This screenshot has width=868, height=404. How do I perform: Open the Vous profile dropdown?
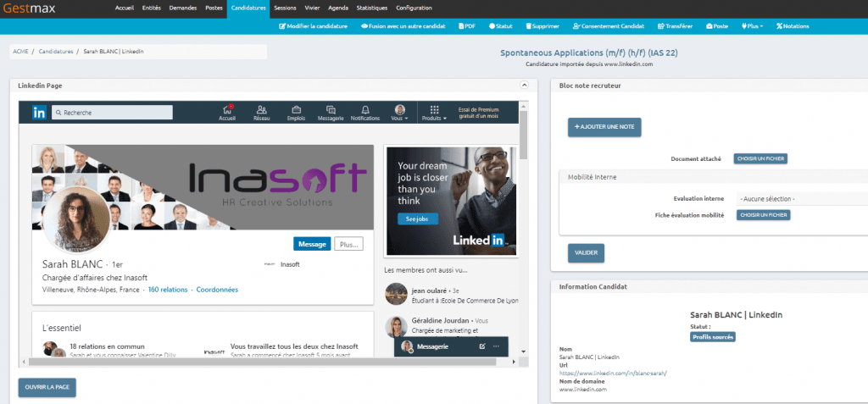pyautogui.click(x=400, y=113)
